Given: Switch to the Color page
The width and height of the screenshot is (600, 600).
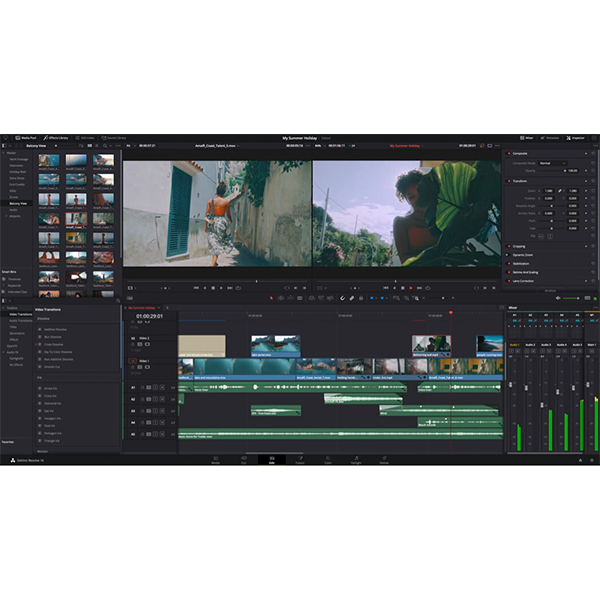Looking at the screenshot, I should (x=327, y=460).
